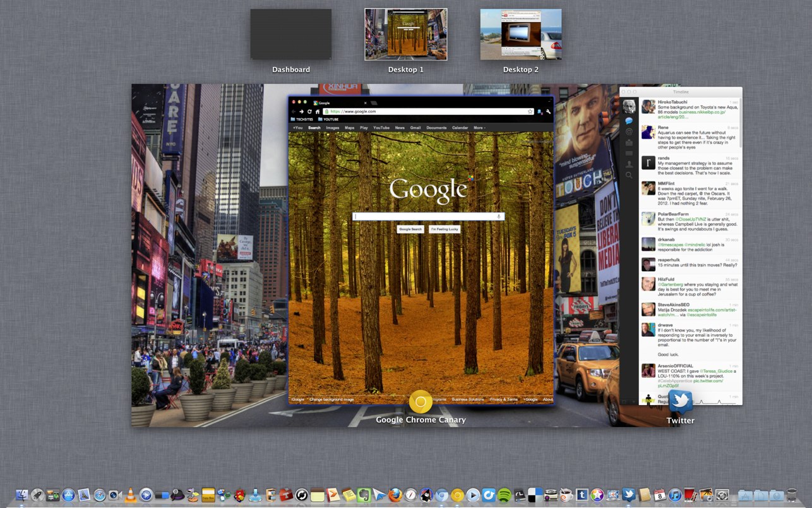The image size is (812, 508).
Task: Click Gmail in the Google bar
Action: point(415,128)
